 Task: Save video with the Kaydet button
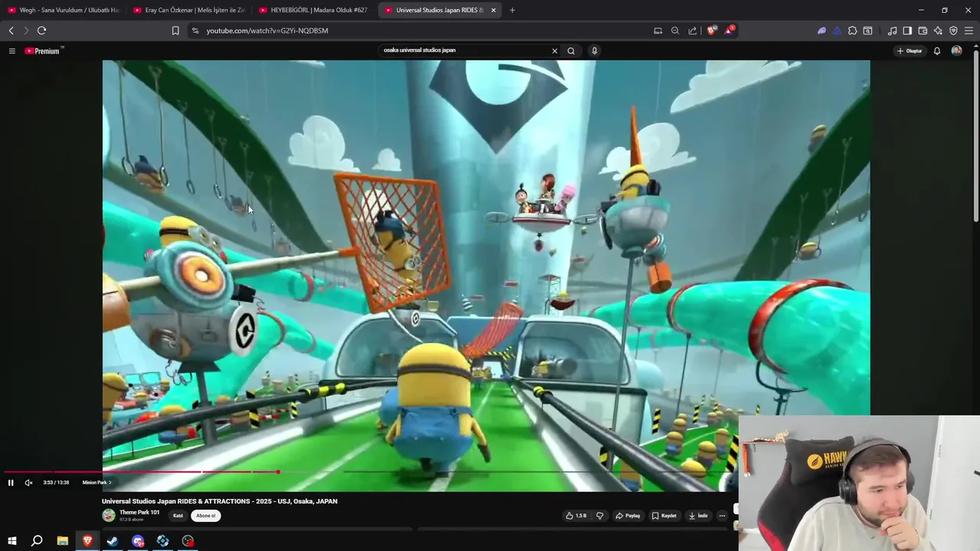coord(665,516)
